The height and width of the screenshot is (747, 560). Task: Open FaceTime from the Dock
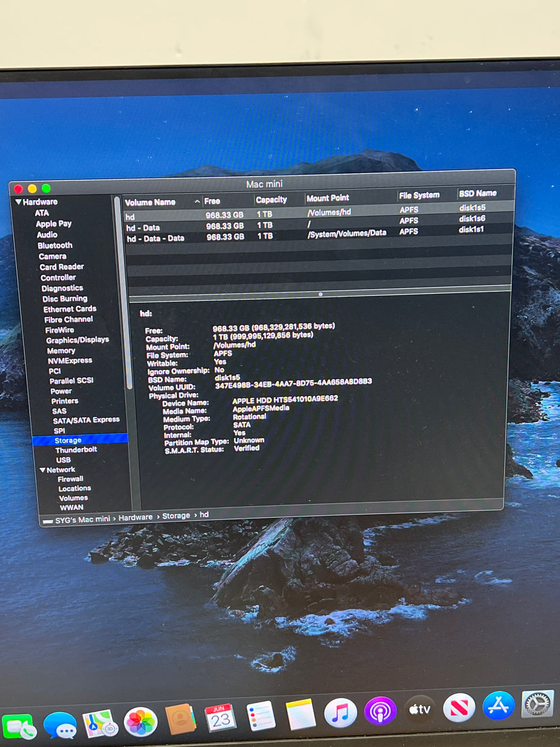pos(19,727)
